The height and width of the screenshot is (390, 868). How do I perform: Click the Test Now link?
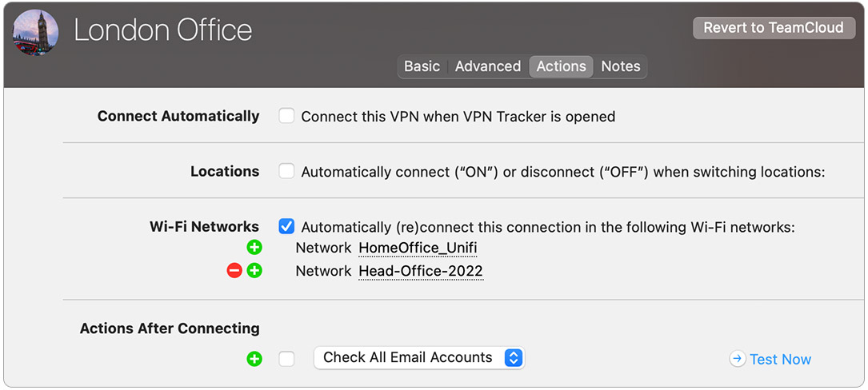coord(780,360)
